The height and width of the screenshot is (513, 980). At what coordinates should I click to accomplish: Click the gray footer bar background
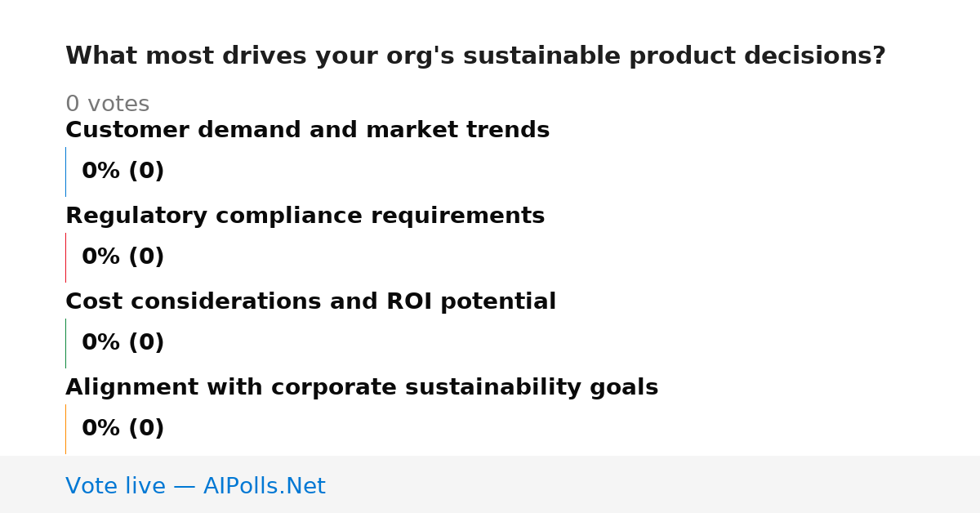tap(653, 484)
